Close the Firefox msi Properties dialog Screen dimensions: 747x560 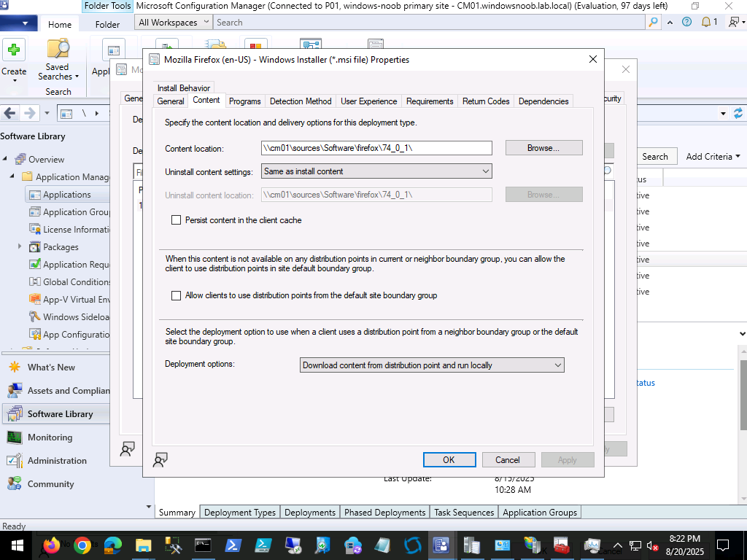(592, 59)
